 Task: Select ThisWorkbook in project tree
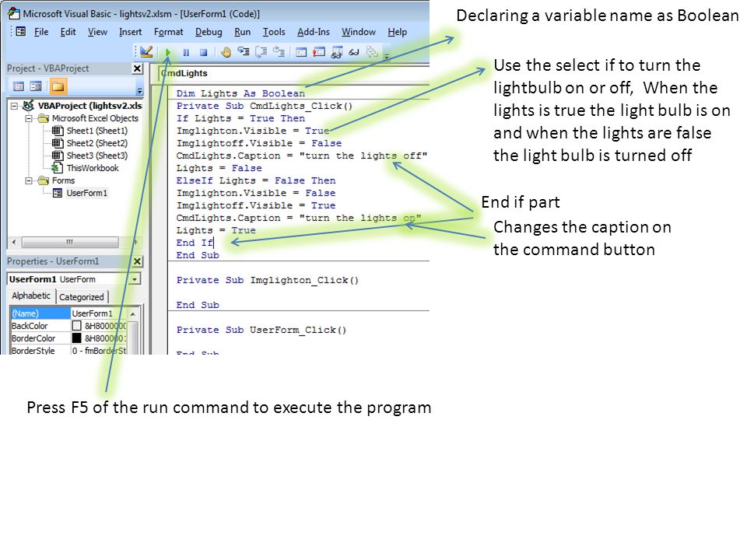click(x=93, y=168)
